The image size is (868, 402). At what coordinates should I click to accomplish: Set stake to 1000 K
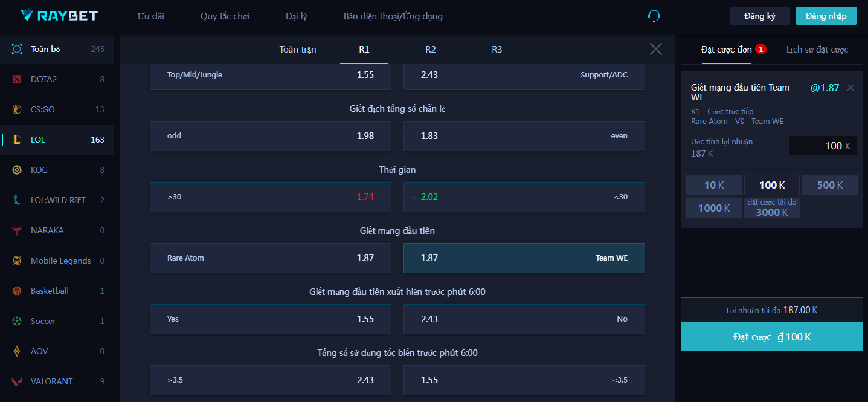pos(714,208)
